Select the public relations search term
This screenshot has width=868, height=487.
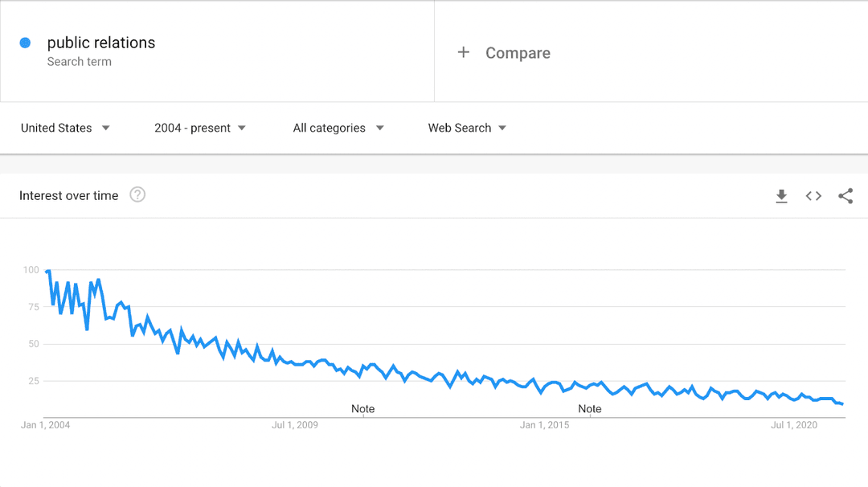[x=101, y=43]
